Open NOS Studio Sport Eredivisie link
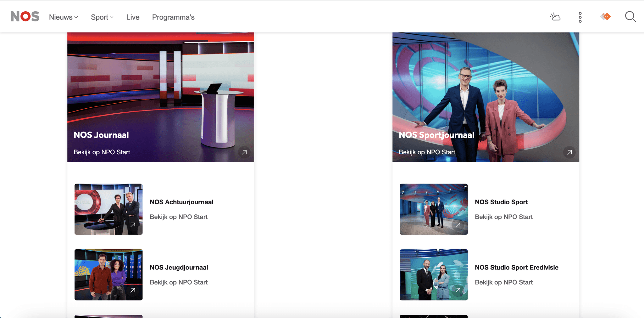Viewport: 644px width, 318px height. tap(517, 268)
